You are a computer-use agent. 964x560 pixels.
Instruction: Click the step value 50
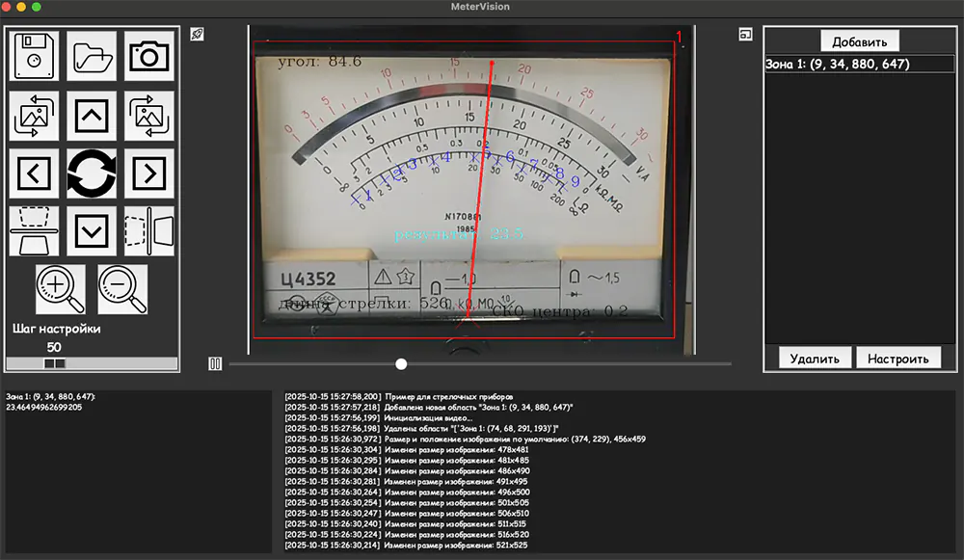pos(54,347)
